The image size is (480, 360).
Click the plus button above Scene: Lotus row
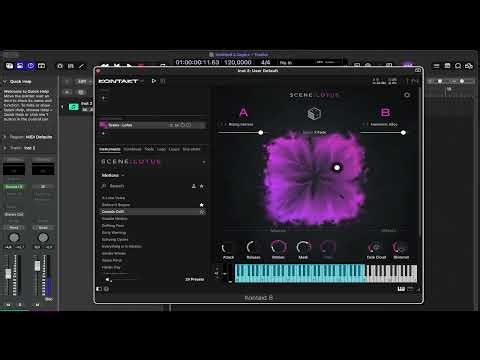pyautogui.click(x=103, y=98)
